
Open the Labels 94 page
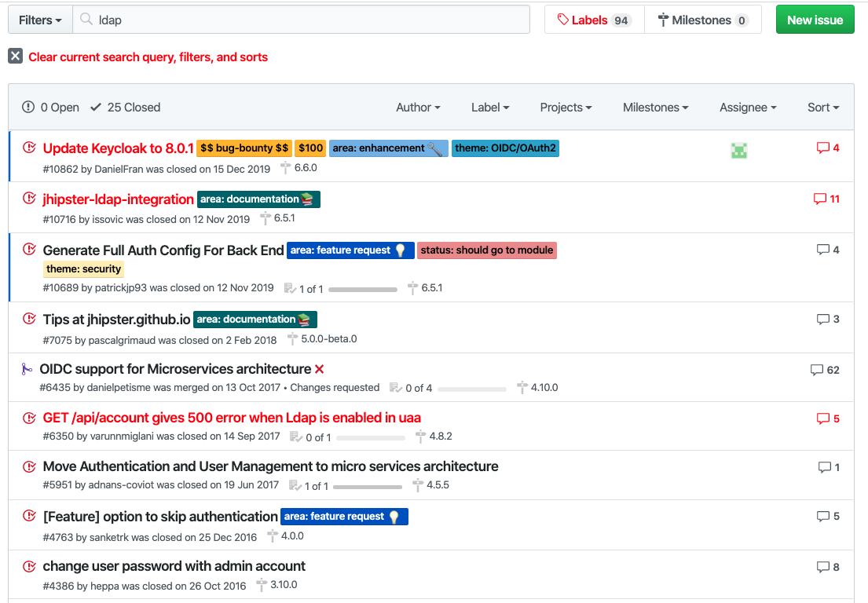click(595, 20)
